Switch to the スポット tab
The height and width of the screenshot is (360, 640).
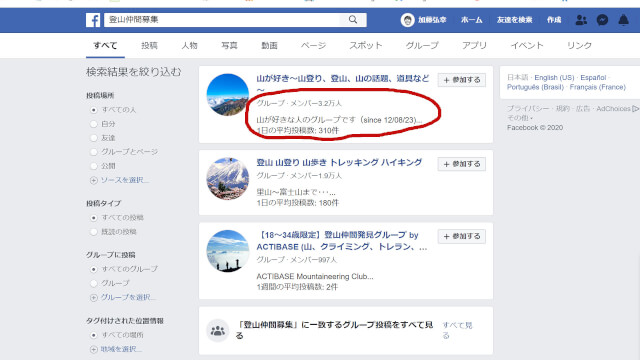coord(365,45)
